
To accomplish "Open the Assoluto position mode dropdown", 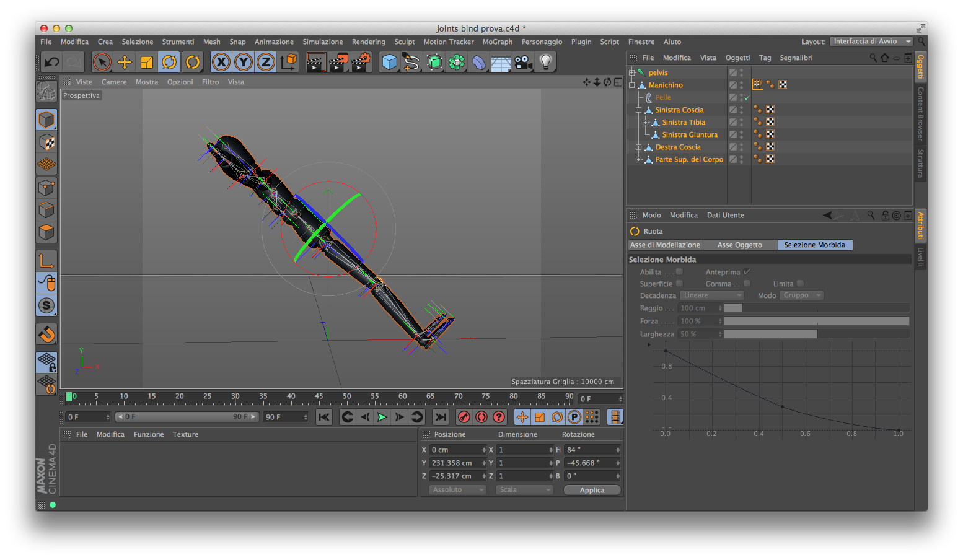I will point(457,490).
